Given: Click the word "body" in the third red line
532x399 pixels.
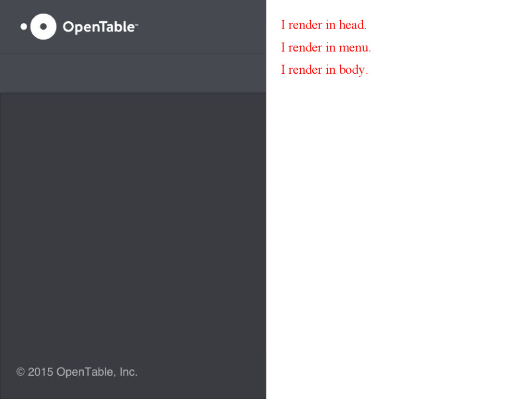Looking at the screenshot, I should pyautogui.click(x=352, y=70).
